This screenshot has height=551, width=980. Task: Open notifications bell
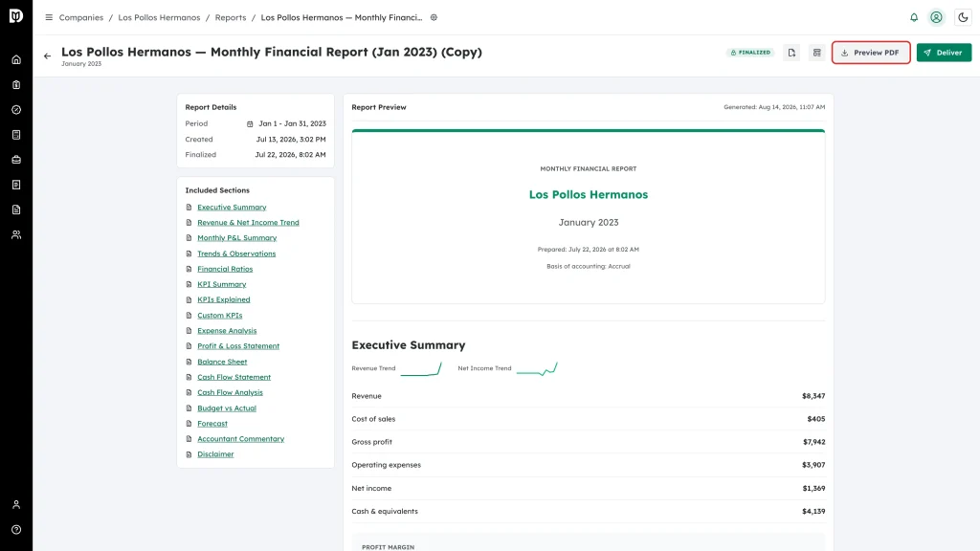(914, 17)
